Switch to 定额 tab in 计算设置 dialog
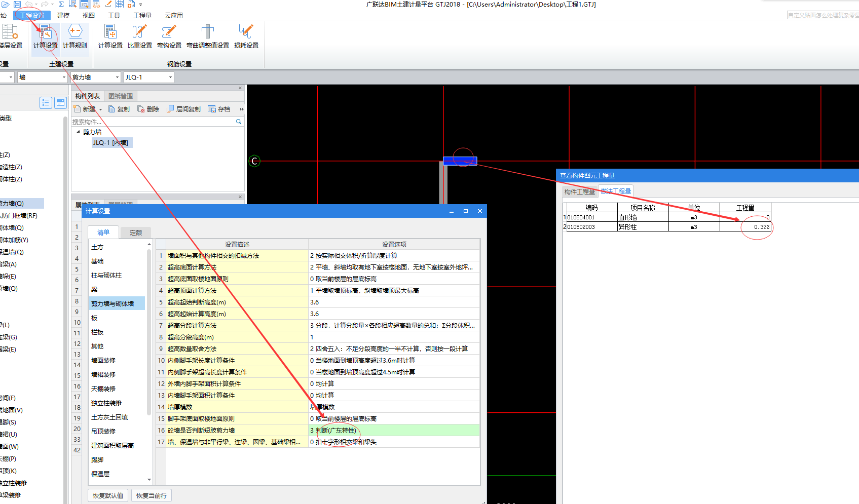 136,232
